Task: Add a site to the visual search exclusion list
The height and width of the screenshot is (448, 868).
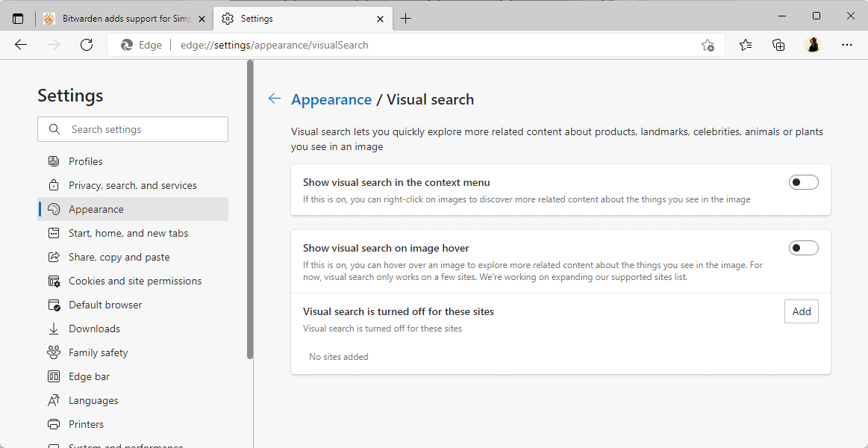Action: (801, 311)
